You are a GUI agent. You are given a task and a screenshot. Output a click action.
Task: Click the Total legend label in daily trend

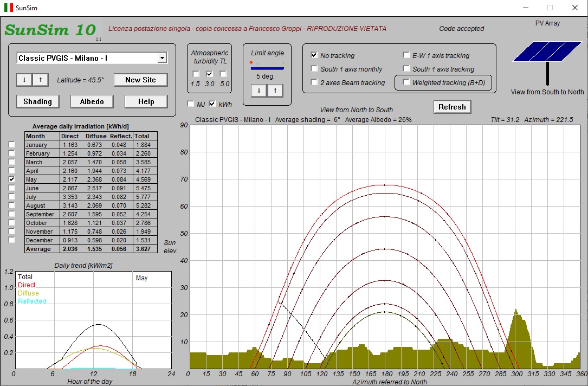pyautogui.click(x=25, y=277)
